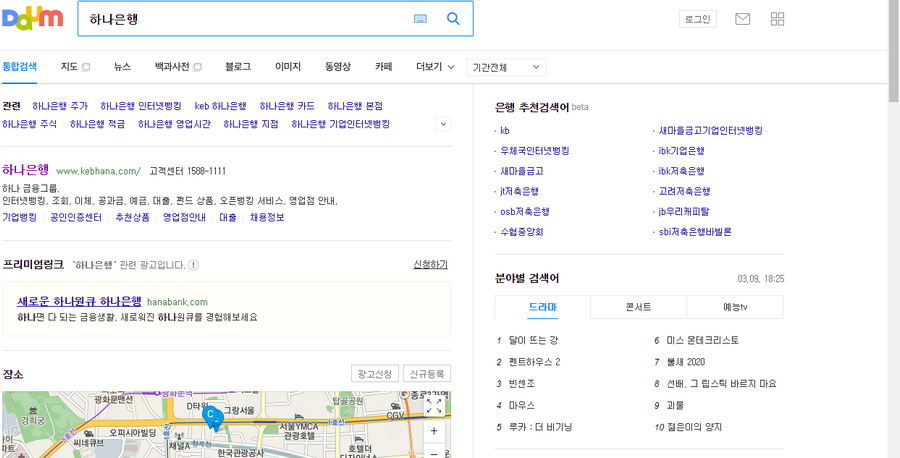
Task: Expand map to fullscreen
Action: pos(434,406)
